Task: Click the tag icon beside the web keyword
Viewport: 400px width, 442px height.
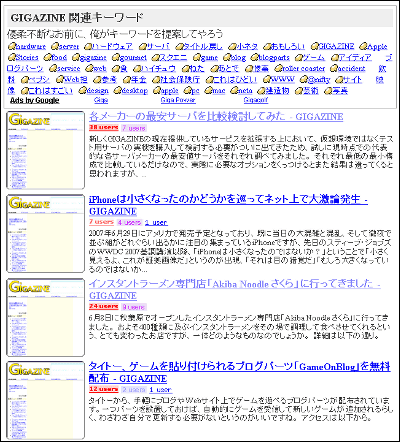Action: [89, 69]
